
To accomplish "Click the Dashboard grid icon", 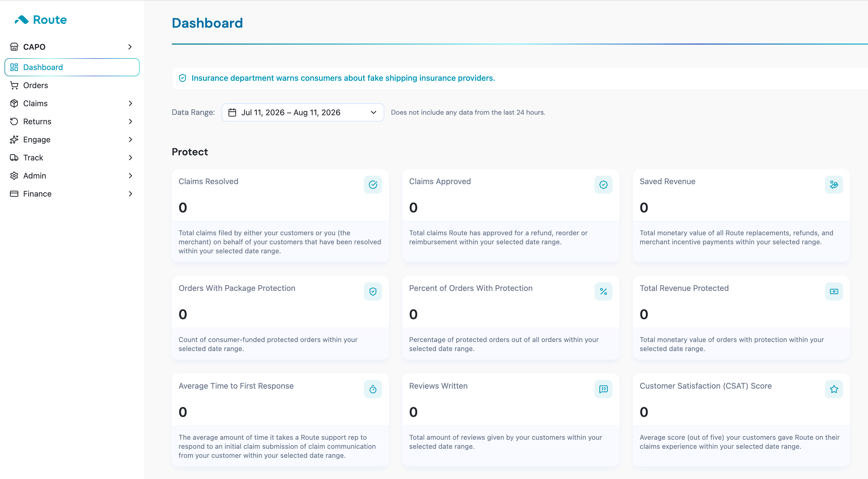I will 14,68.
